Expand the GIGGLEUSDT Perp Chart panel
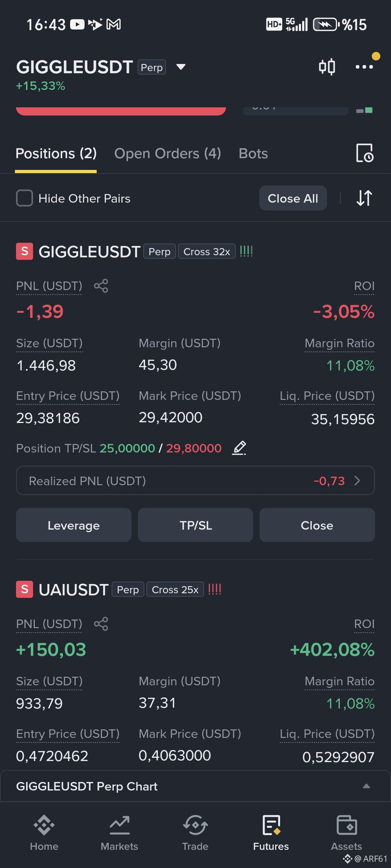 pos(195,786)
